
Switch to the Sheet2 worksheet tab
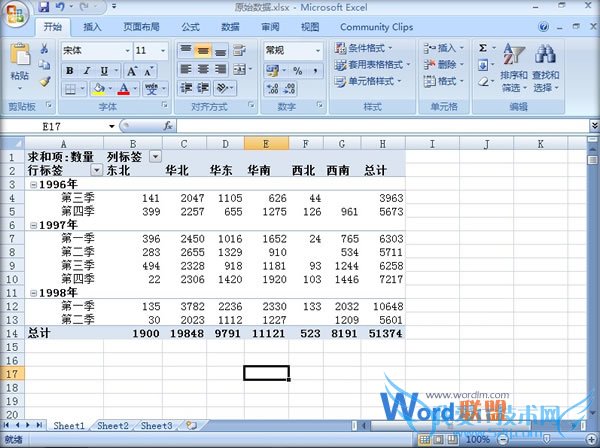point(112,425)
